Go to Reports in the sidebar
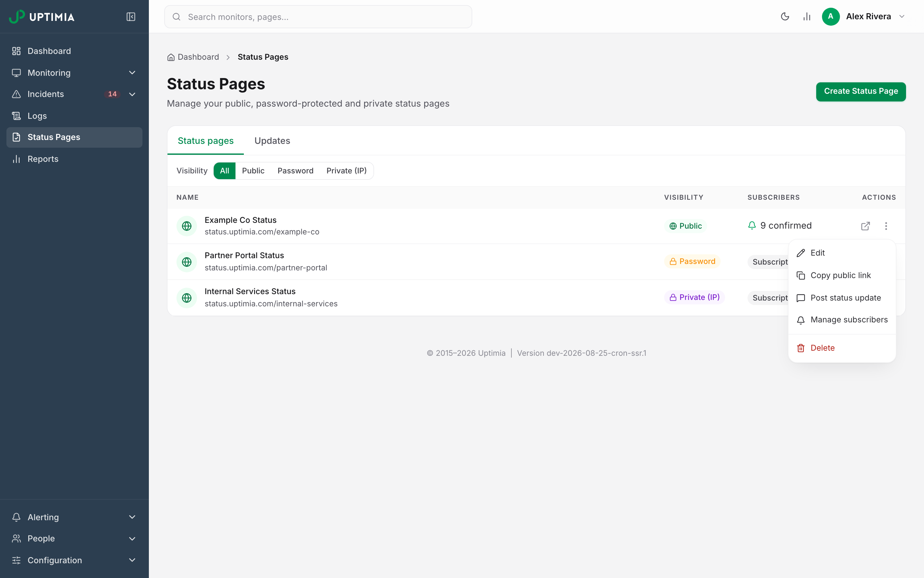 point(74,159)
